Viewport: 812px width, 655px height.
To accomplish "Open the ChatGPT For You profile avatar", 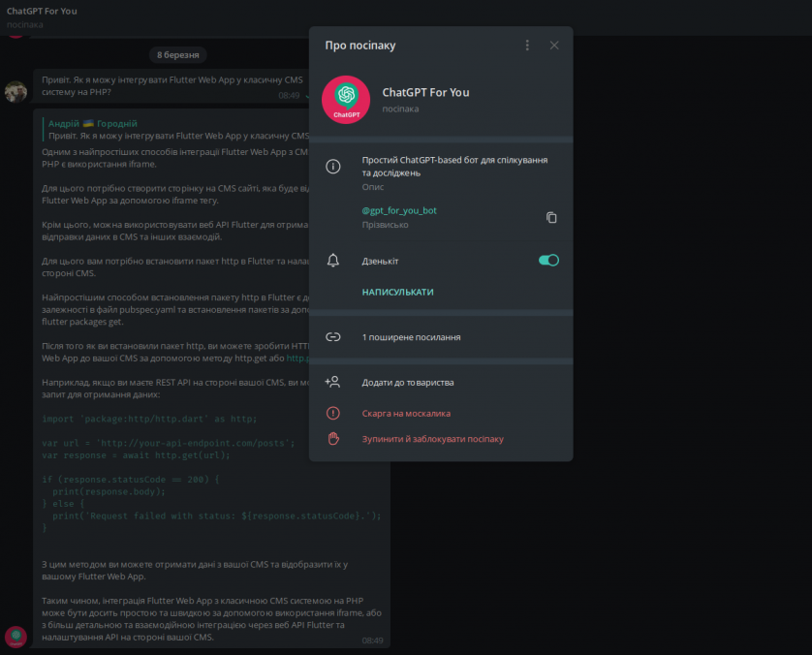I will 346,100.
